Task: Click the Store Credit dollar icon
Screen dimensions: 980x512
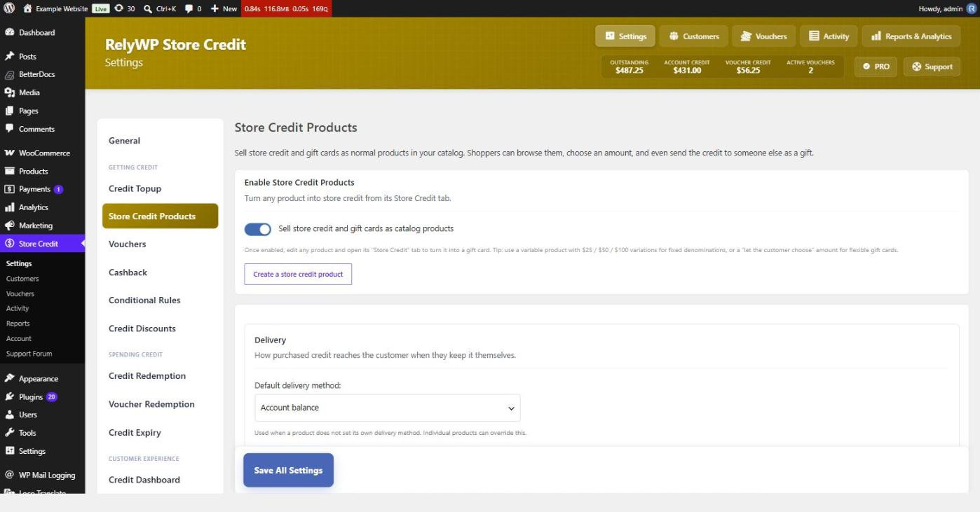Action: [9, 244]
